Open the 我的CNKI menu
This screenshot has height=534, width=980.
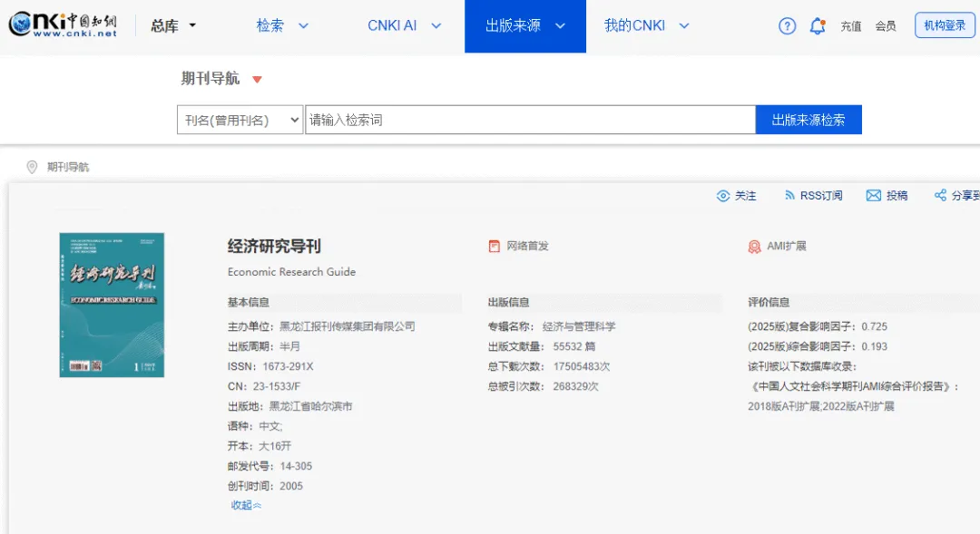(x=634, y=25)
